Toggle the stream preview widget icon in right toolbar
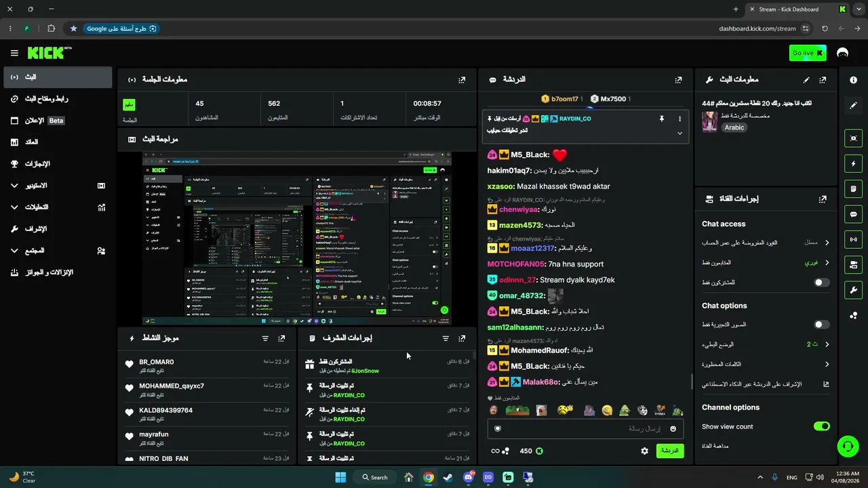 [x=853, y=138]
